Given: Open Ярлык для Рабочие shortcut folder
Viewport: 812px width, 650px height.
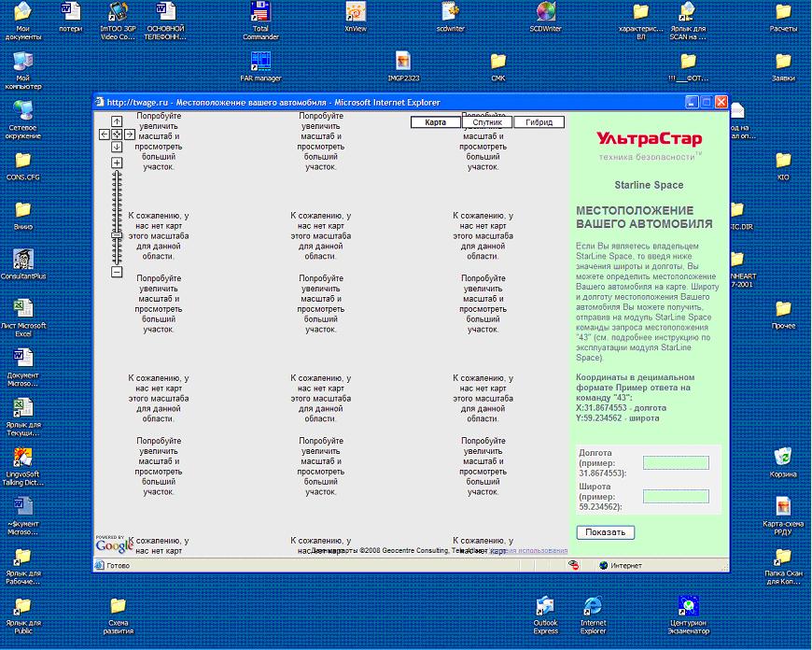Looking at the screenshot, I should (22, 566).
